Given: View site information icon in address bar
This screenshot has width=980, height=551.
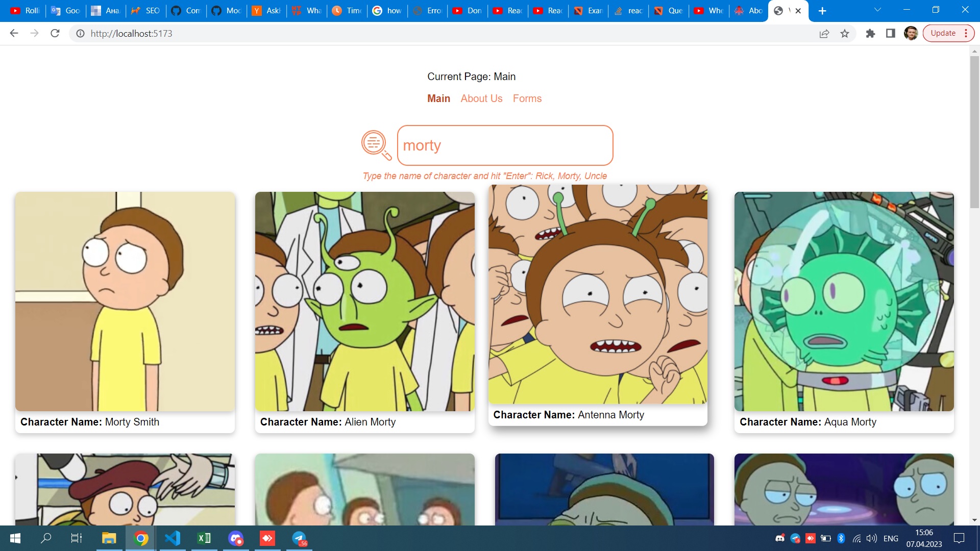Looking at the screenshot, I should 80,34.
